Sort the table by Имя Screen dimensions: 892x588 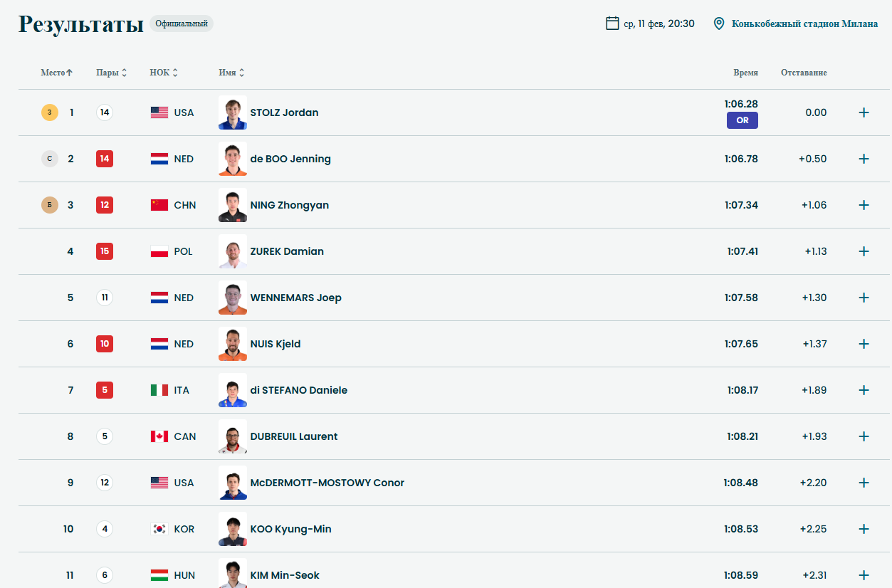[231, 73]
